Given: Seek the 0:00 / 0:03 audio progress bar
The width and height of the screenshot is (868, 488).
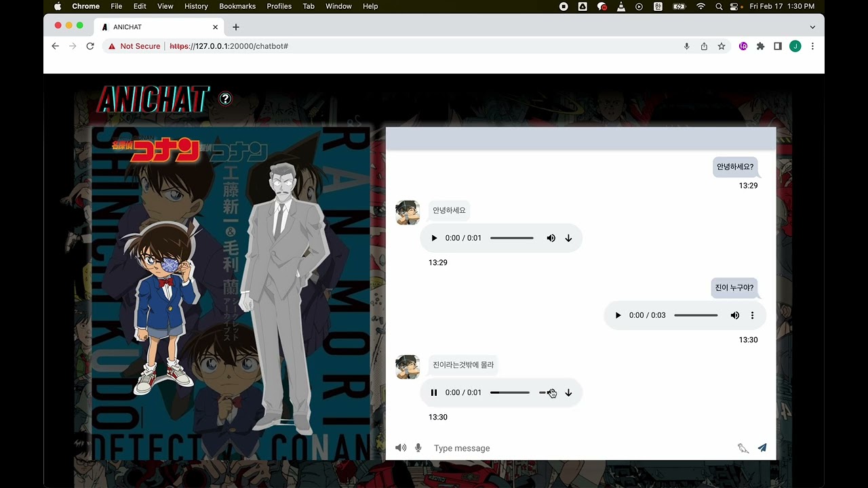Looking at the screenshot, I should [x=696, y=315].
